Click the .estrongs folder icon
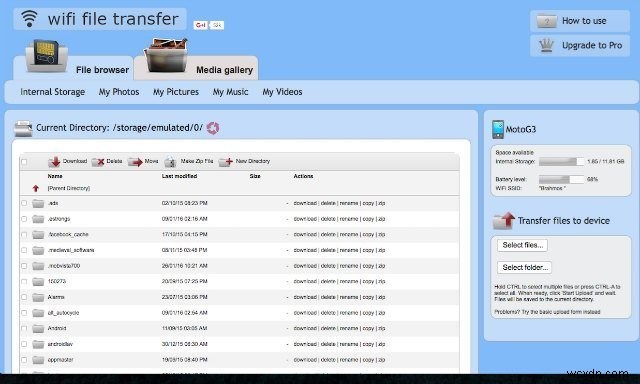This screenshot has width=640, height=384. [38, 219]
